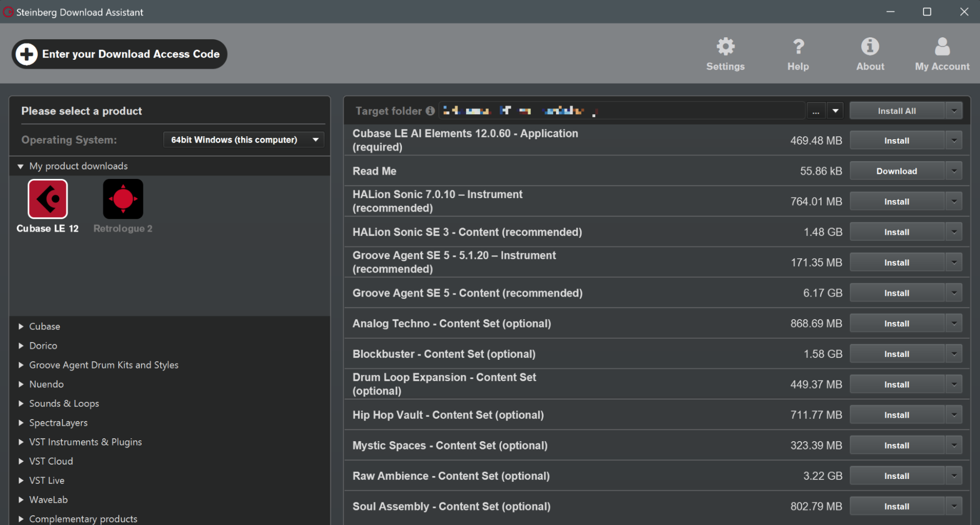The image size is (980, 525).
Task: Expand the Sounds & Loops category
Action: (21, 403)
